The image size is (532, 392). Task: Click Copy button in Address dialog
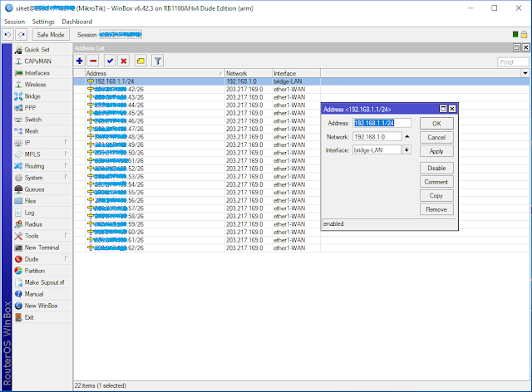(x=436, y=196)
